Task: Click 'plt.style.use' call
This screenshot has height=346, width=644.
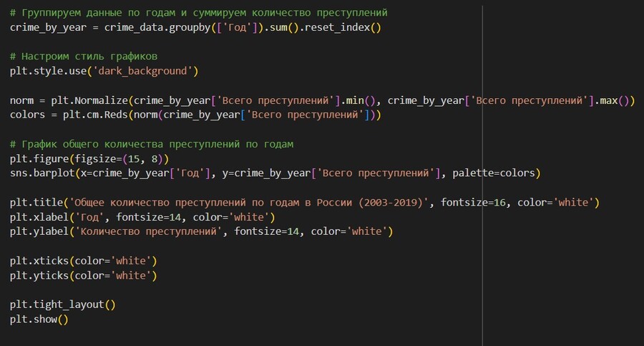Action: click(x=48, y=71)
